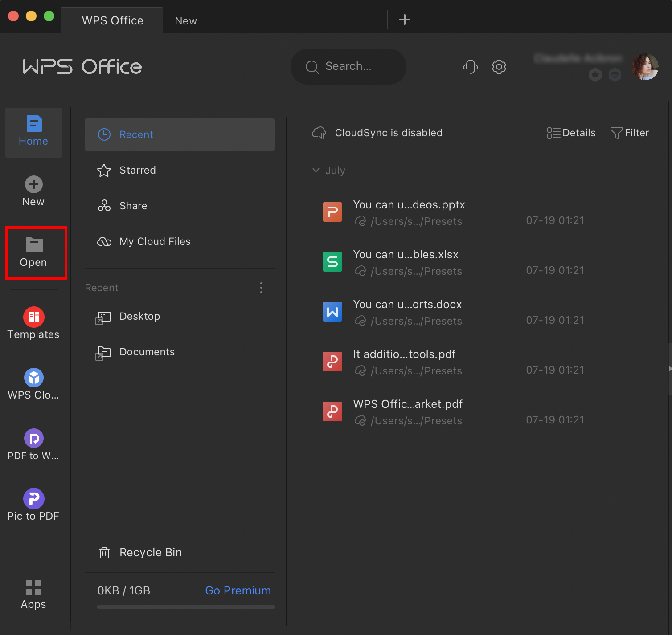
Task: Go to Home in the sidebar
Action: [x=34, y=132]
